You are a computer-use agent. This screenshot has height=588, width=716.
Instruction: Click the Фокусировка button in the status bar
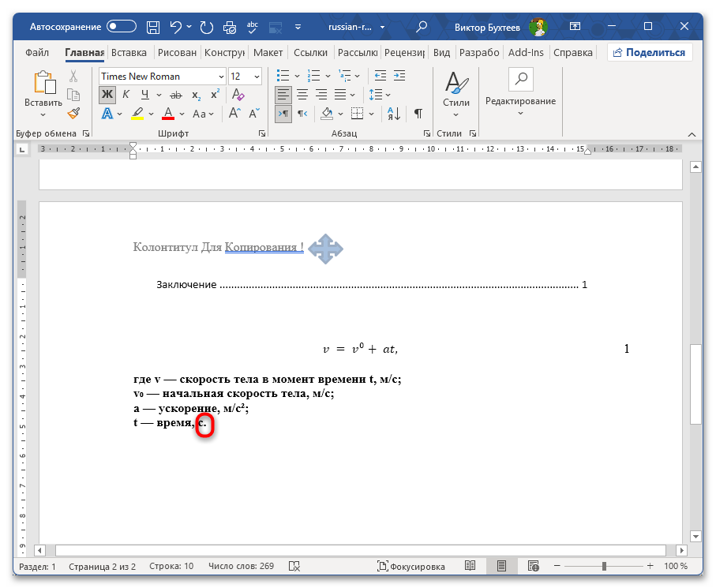pyautogui.click(x=411, y=567)
